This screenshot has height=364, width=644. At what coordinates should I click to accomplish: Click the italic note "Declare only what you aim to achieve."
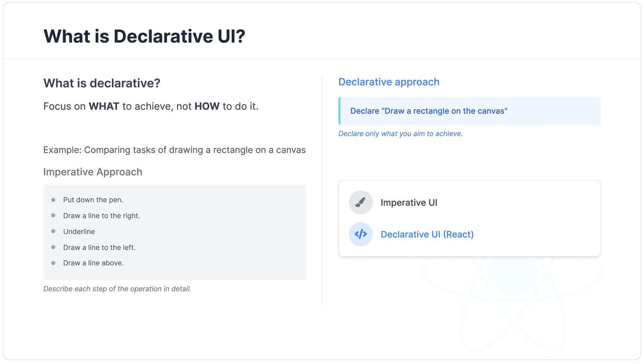(400, 134)
